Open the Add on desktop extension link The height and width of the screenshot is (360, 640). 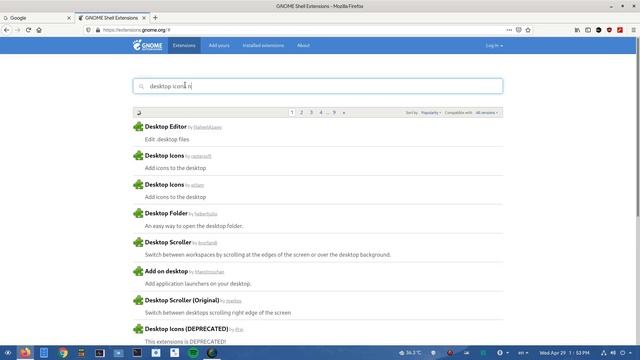166,271
